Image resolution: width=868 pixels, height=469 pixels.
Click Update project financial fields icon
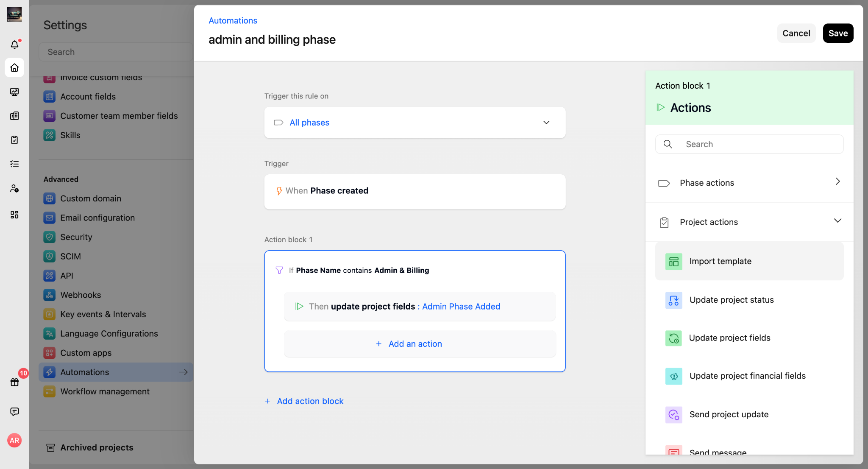(x=673, y=376)
